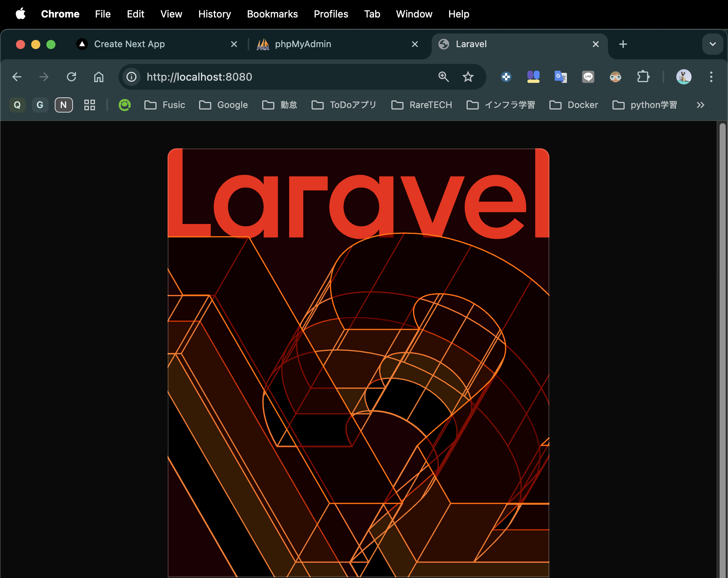Open the zoom control in address bar

coord(444,77)
